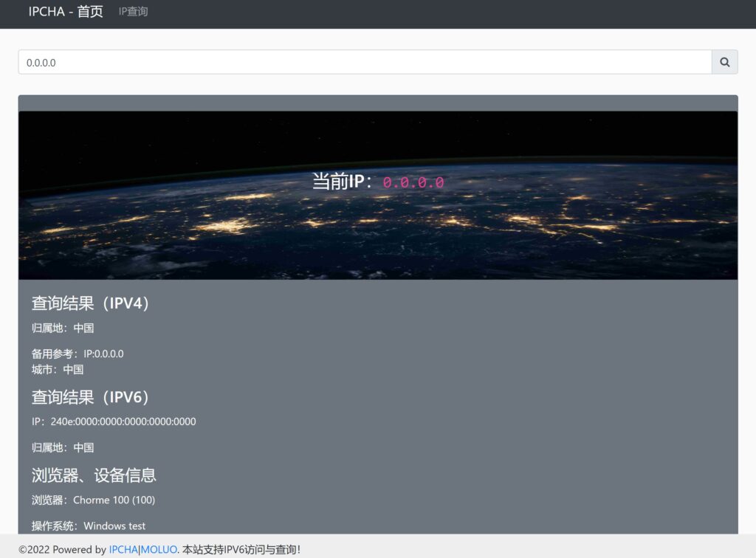Click the 浏览器：Chorme 100 line

click(93, 500)
